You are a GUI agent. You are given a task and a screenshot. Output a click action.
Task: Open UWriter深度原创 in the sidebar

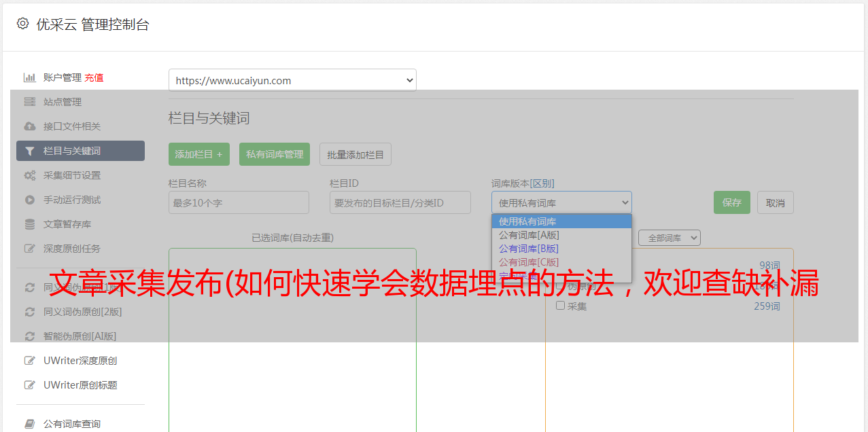(x=80, y=361)
